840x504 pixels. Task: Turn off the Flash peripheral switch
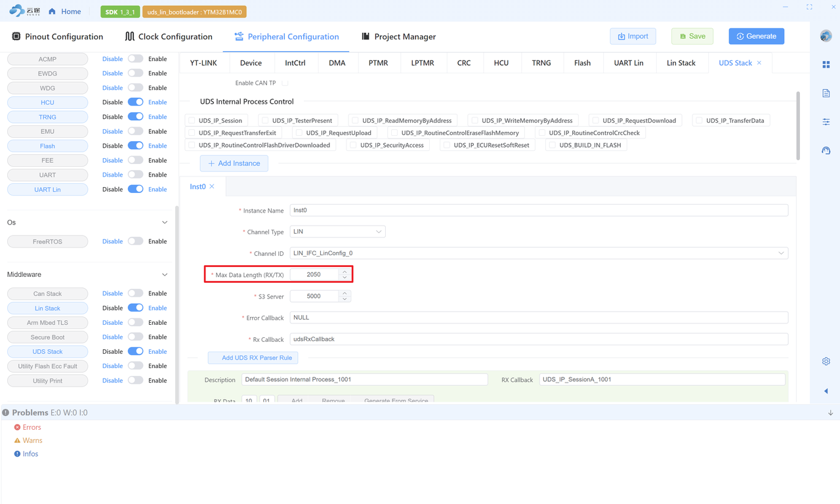pos(135,146)
